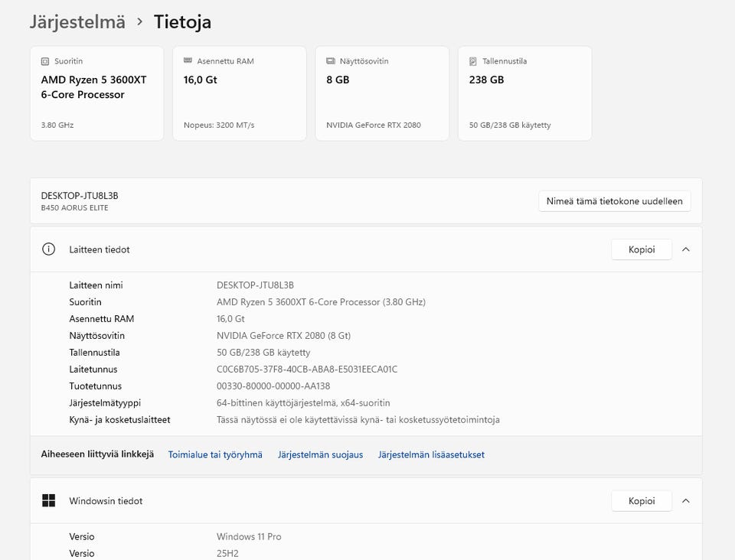Screen dimensions: 735x560
Task: Copy device info with the Laitteen tiedot Kopioi button
Action: coord(642,249)
